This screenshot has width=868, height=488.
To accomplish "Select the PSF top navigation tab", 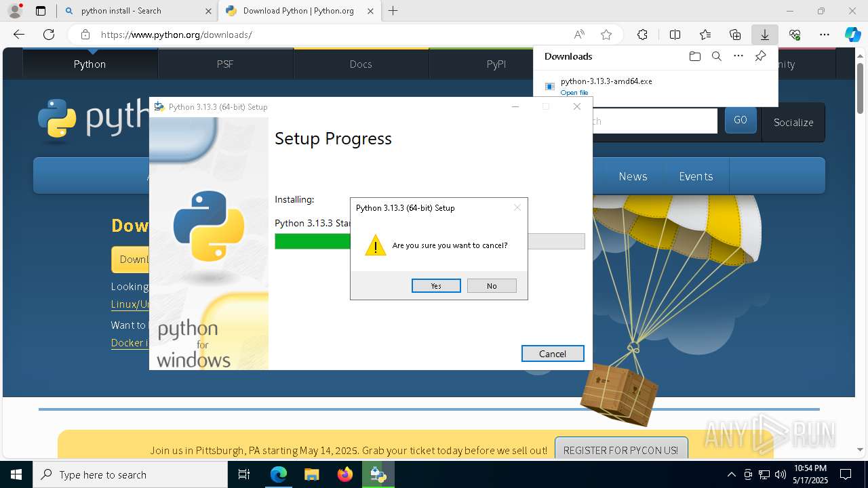I will click(225, 64).
